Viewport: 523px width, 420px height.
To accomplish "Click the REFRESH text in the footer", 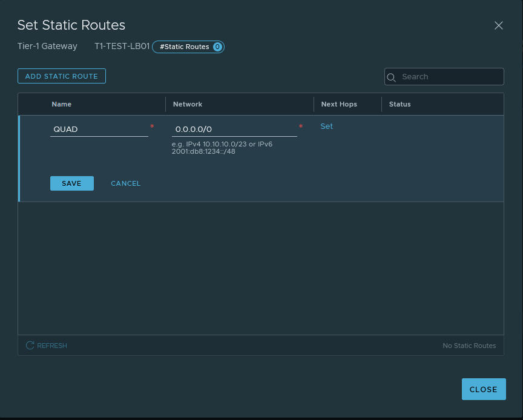I will 52,346.
